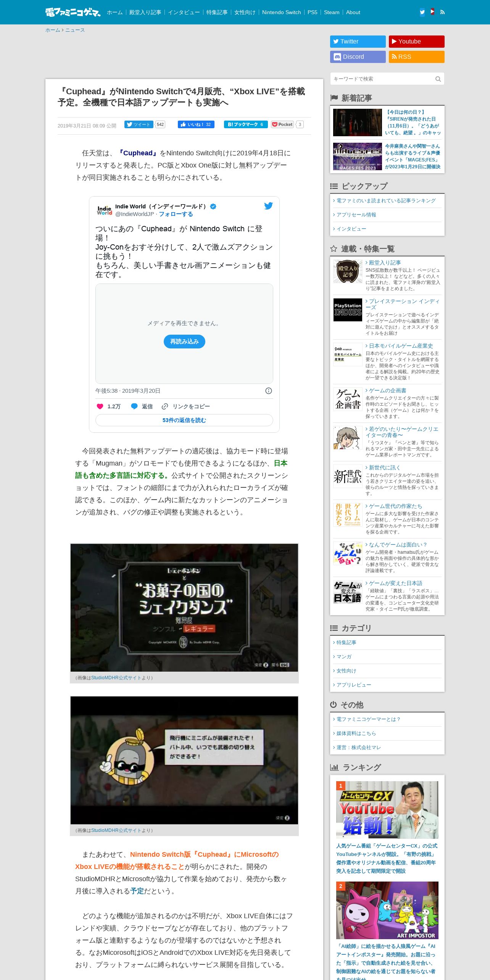Open the About nav menu item
The image size is (490, 980).
click(x=353, y=12)
